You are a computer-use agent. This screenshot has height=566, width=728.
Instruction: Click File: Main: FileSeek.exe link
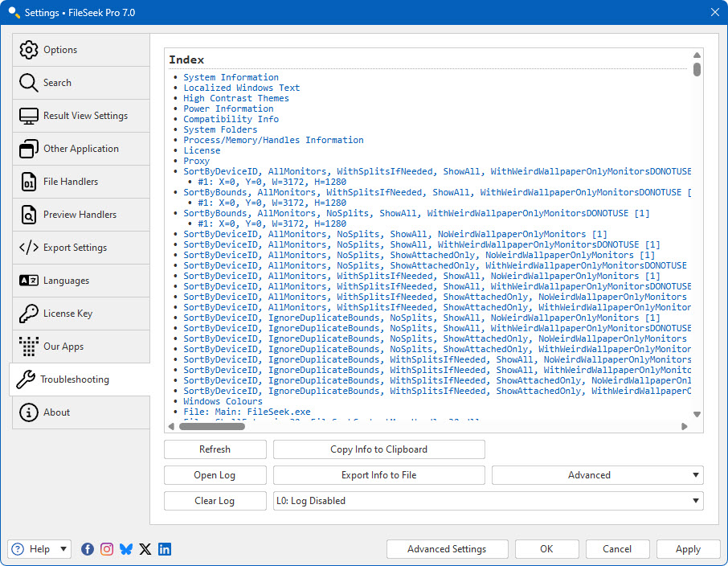pyautogui.click(x=247, y=412)
